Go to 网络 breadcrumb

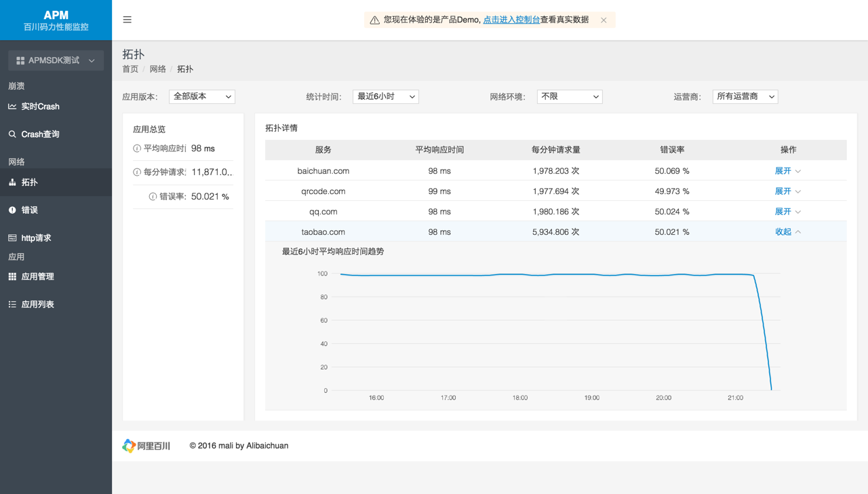tap(158, 69)
